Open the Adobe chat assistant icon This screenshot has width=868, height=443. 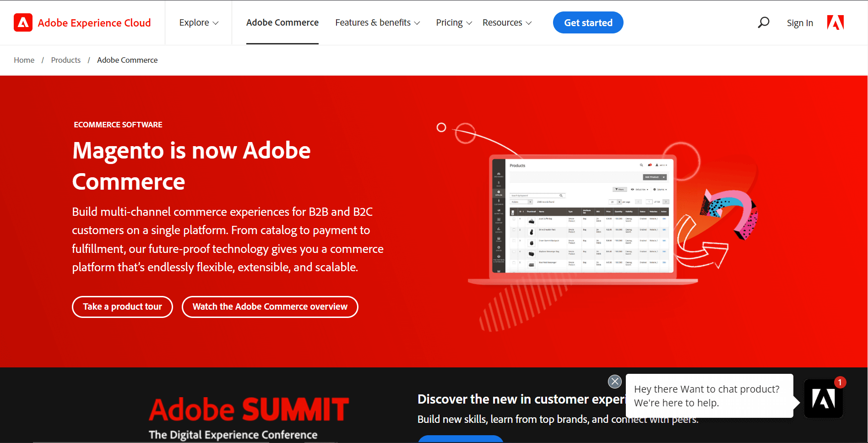pos(824,399)
